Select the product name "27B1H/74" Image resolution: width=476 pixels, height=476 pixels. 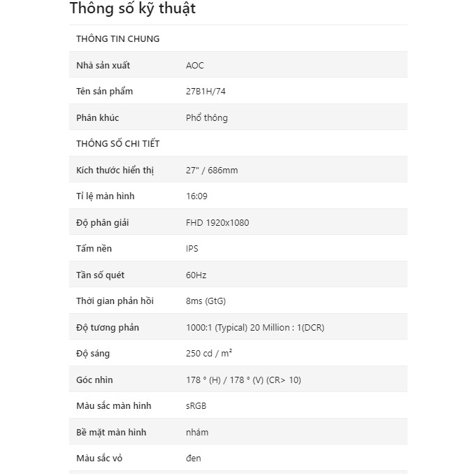click(205, 92)
